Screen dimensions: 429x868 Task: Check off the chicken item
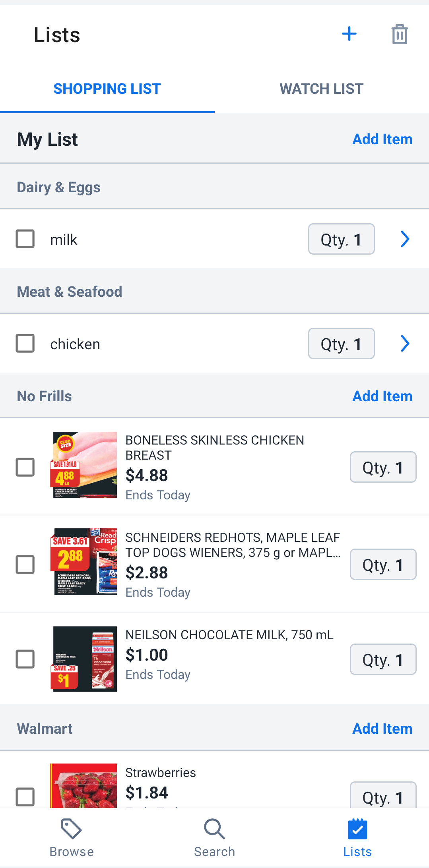tap(25, 343)
